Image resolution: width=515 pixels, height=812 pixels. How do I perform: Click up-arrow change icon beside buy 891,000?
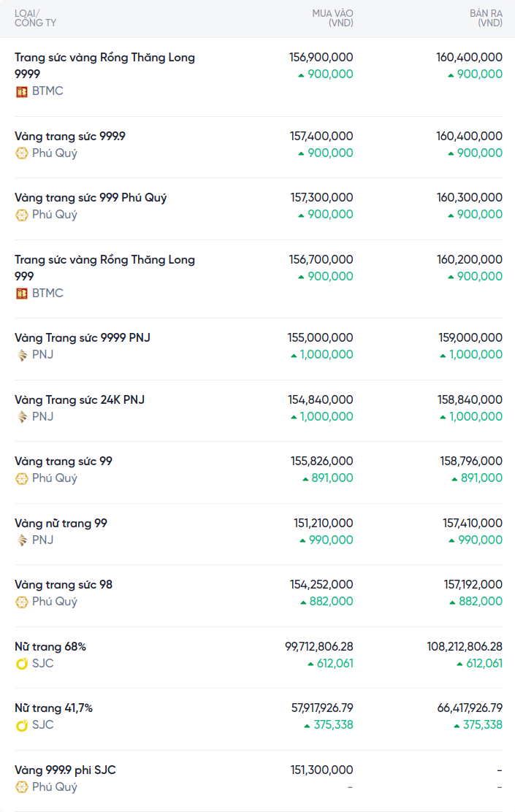click(x=306, y=478)
